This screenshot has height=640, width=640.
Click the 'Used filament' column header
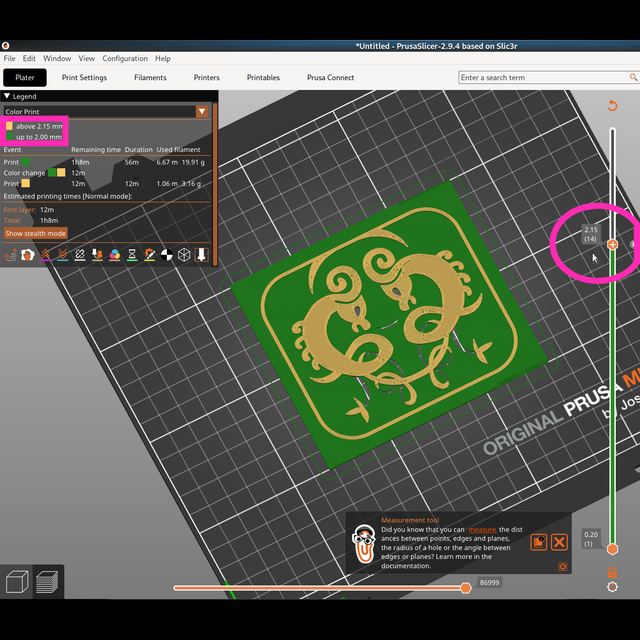178,149
